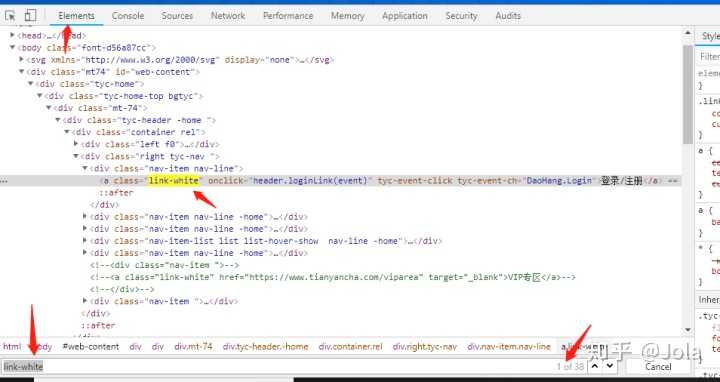The image size is (720, 382).
Task: Expand the div class left f0 node
Action: 76,144
